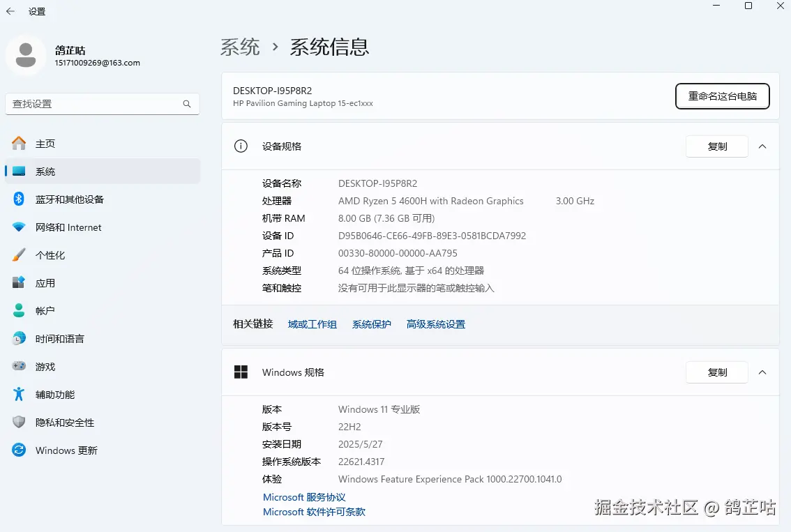This screenshot has height=532, width=791.
Task: Open Microsoft 服务协议 link
Action: 304,496
